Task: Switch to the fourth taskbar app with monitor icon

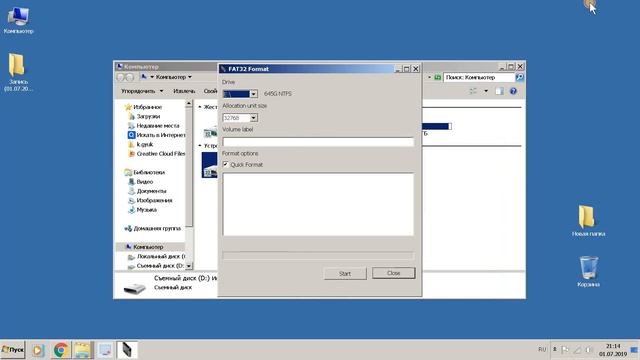Action: [105, 350]
